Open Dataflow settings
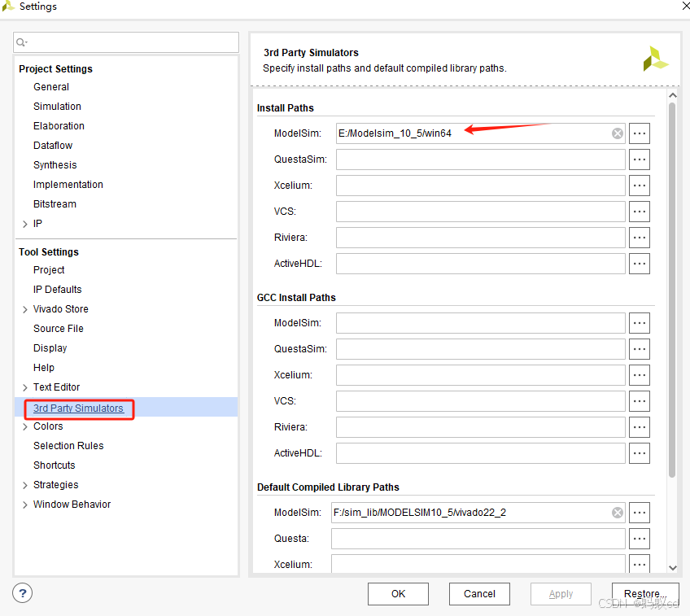Viewport: 690px width, 616px height. click(x=53, y=146)
